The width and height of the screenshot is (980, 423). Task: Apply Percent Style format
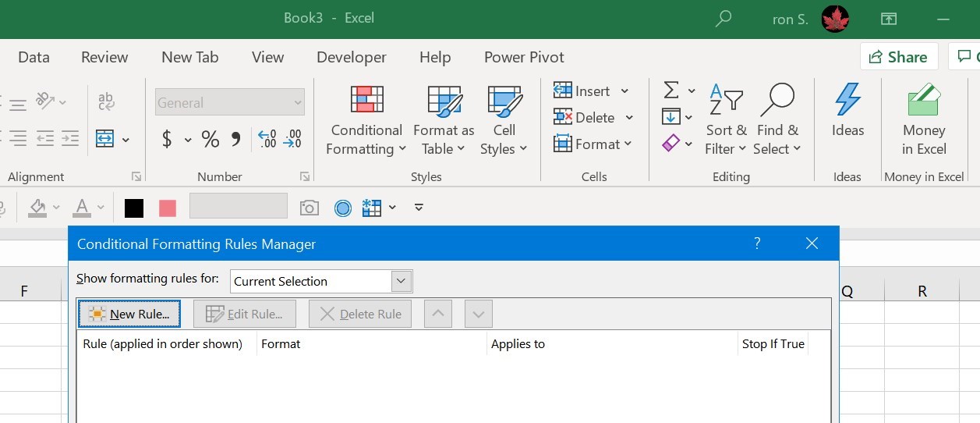pyautogui.click(x=211, y=140)
